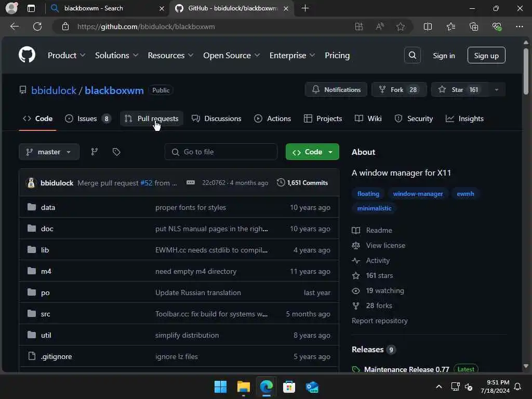This screenshot has height=399, width=532.
Task: Open the master branch dropdown
Action: pyautogui.click(x=49, y=152)
